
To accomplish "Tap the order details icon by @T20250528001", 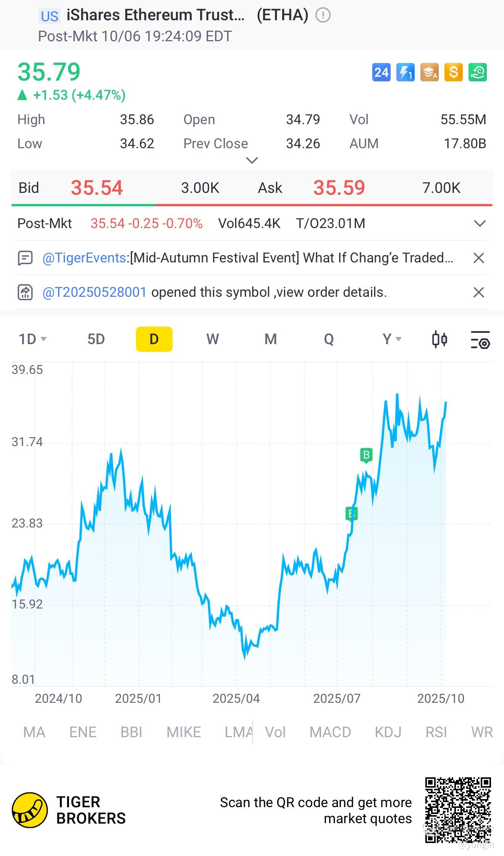I will (25, 292).
